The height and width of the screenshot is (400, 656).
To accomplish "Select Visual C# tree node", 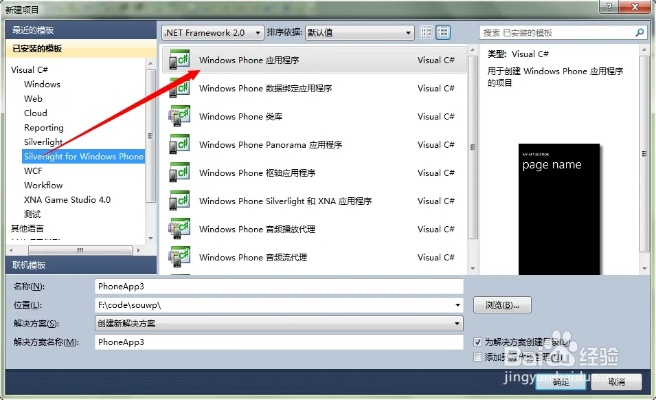I will [30, 70].
